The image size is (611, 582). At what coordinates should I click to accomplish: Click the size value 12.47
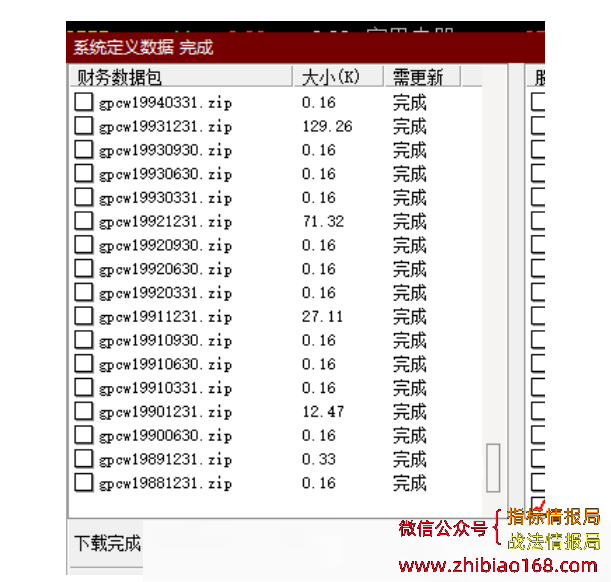[323, 411]
